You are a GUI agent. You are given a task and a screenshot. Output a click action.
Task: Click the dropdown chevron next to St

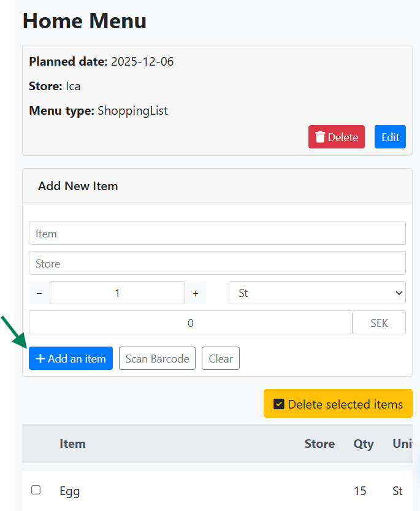[399, 293]
